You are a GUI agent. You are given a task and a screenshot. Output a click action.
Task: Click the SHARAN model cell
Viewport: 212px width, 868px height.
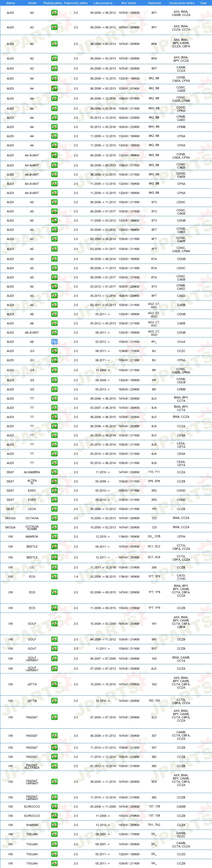tap(32, 825)
